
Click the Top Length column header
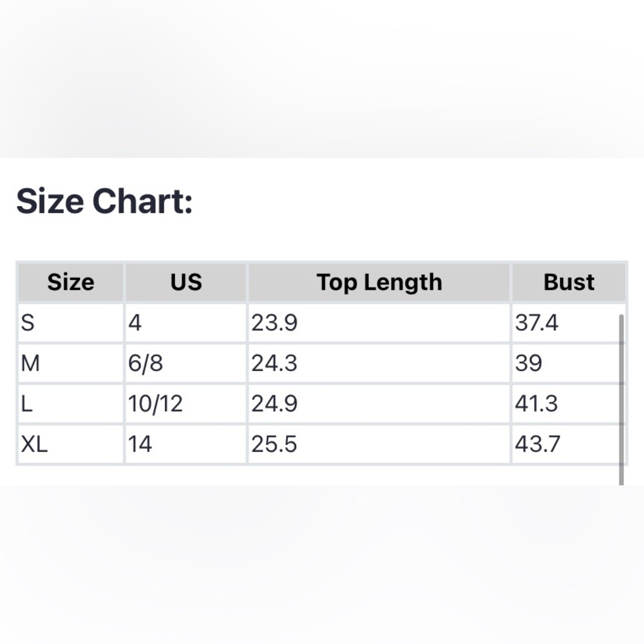tap(379, 282)
